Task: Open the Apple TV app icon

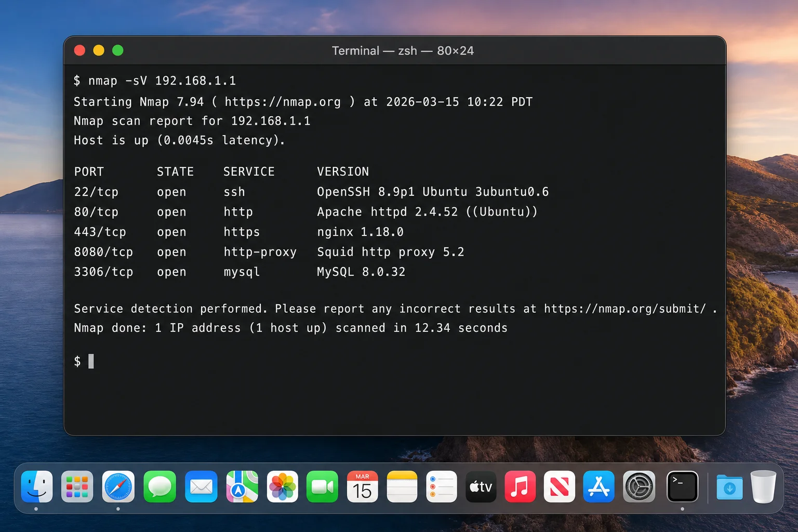Action: click(481, 487)
